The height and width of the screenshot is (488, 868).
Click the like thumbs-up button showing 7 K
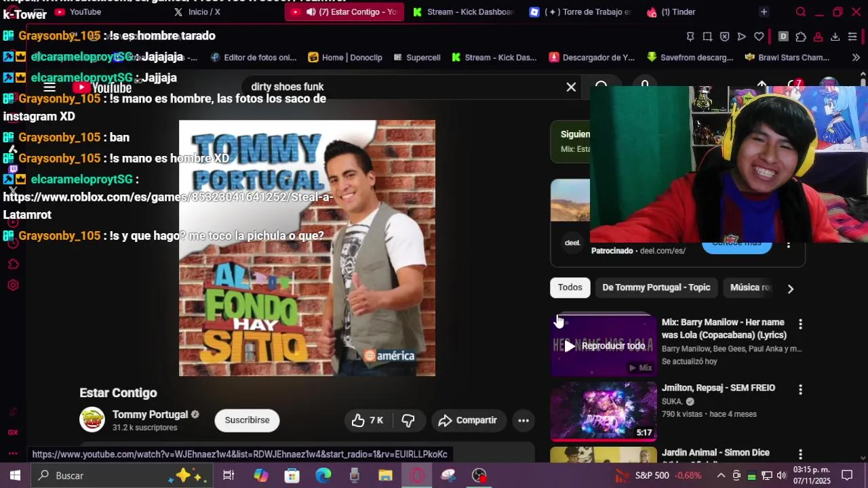pyautogui.click(x=368, y=420)
